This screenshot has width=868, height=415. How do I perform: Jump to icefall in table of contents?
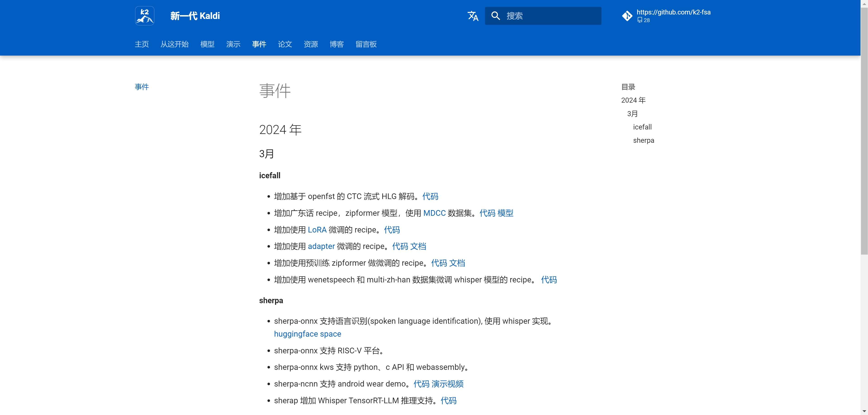[x=642, y=127]
